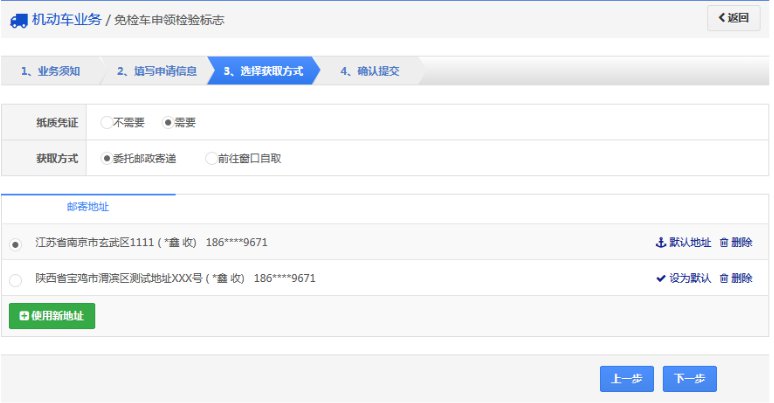Switch to the 邮寄地址 tab
This screenshot has height=403, width=774.
[x=88, y=207]
